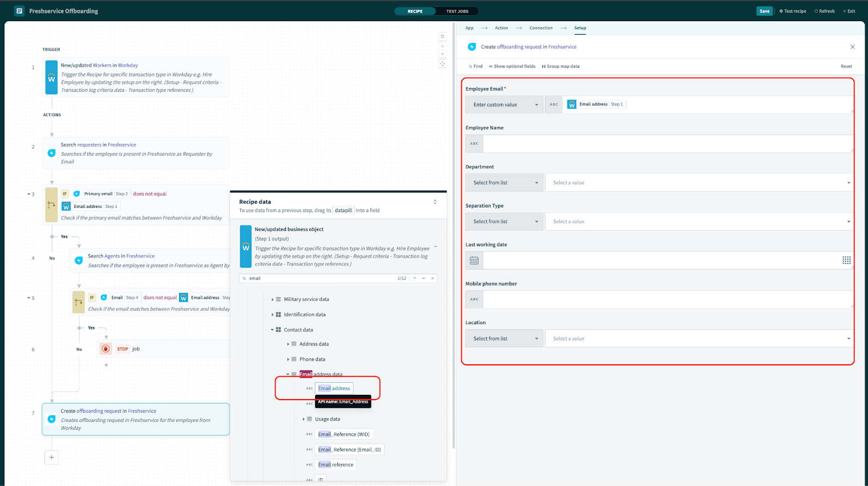This screenshot has width=868, height=486.
Task: Collapse Email address data node
Action: [288, 374]
